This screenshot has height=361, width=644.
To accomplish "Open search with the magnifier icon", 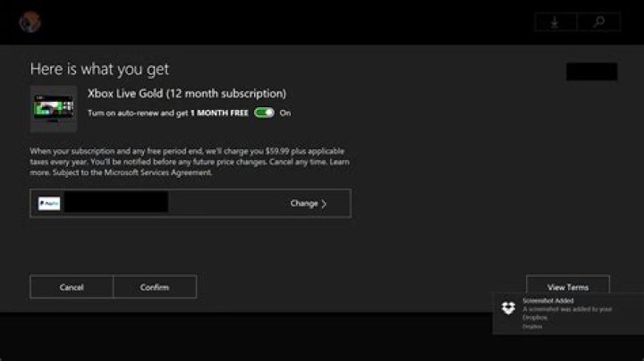I will click(x=598, y=22).
